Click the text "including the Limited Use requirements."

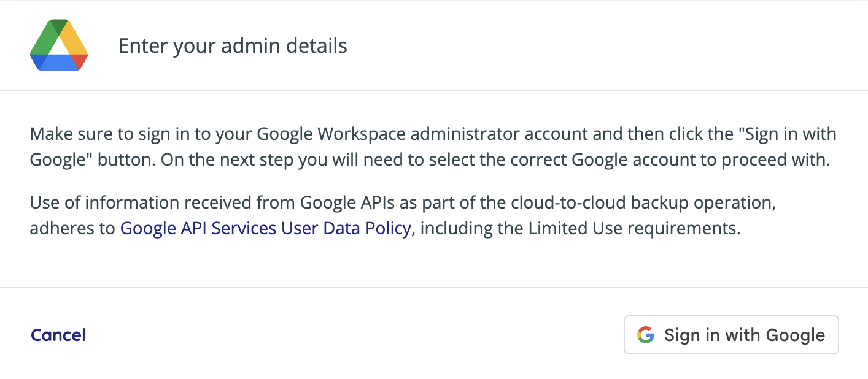581,229
